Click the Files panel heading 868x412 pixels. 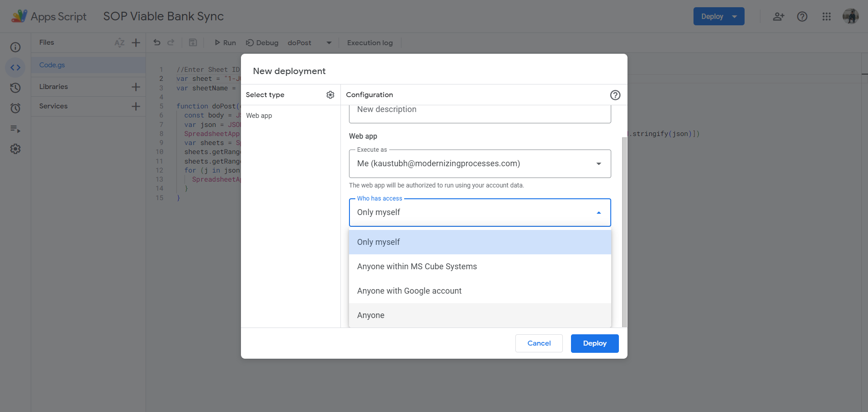[47, 42]
